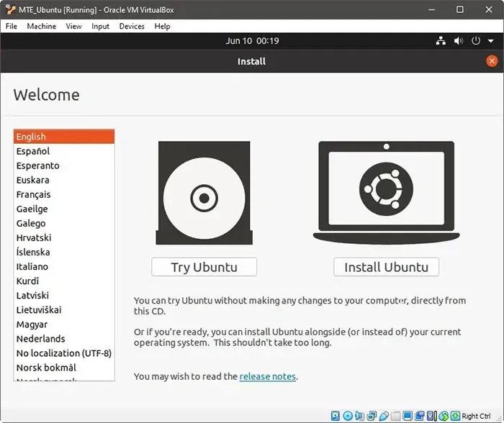Click the shared folders status icon
Image resolution: width=504 pixels, height=423 pixels.
click(396, 416)
